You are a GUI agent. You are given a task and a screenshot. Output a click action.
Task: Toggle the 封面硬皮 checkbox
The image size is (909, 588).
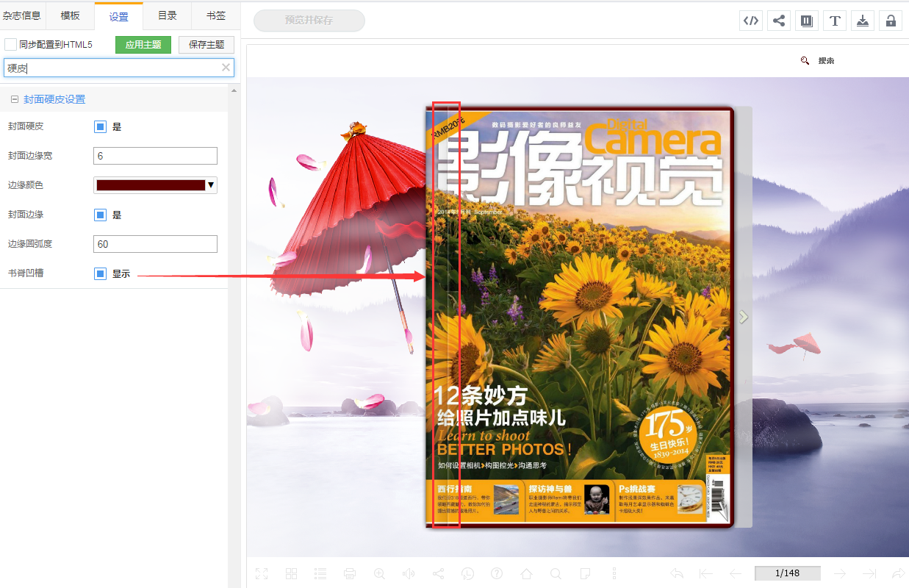(x=101, y=126)
